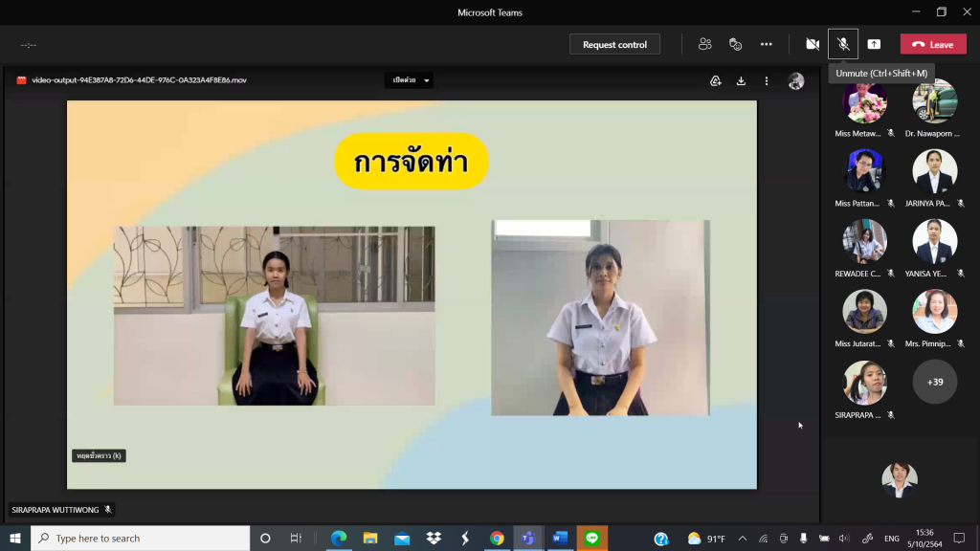The height and width of the screenshot is (551, 980).
Task: Click the Request control button
Action: (614, 44)
